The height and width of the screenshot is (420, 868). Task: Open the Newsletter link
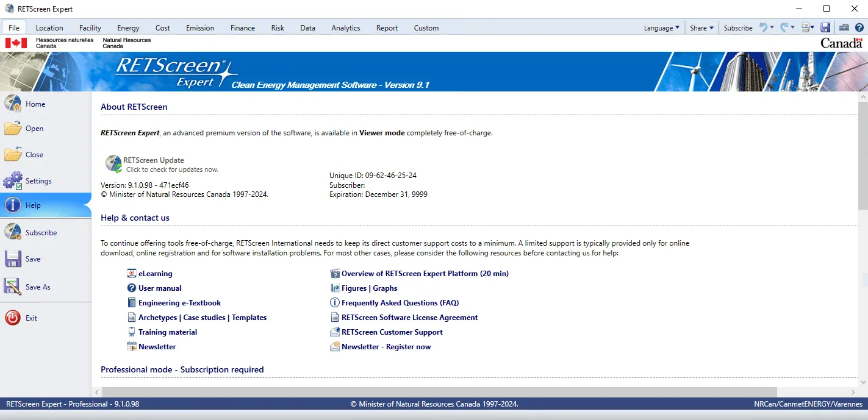pyautogui.click(x=157, y=347)
